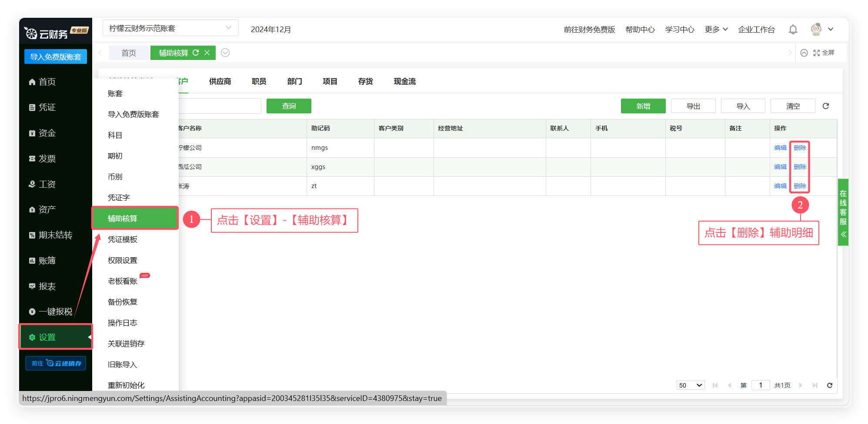This screenshot has height=424, width=868.
Task: Expand the 更多 dropdown menu
Action: 716,30
